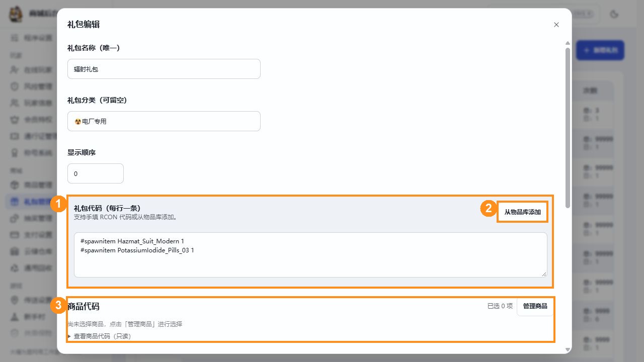
Task: Open 程序设置 icon in sidebar
Action: point(15,38)
